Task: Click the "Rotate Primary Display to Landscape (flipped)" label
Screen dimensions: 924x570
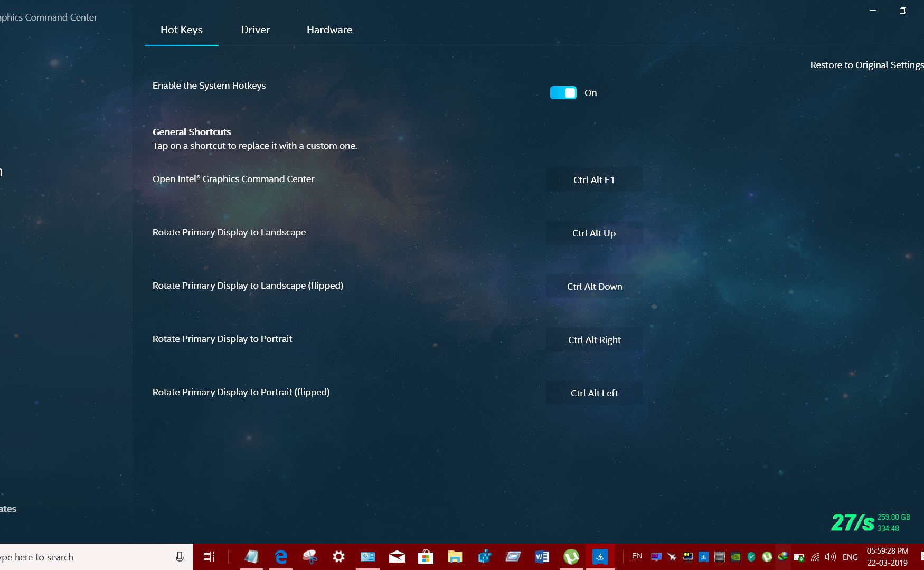Action: click(x=248, y=286)
